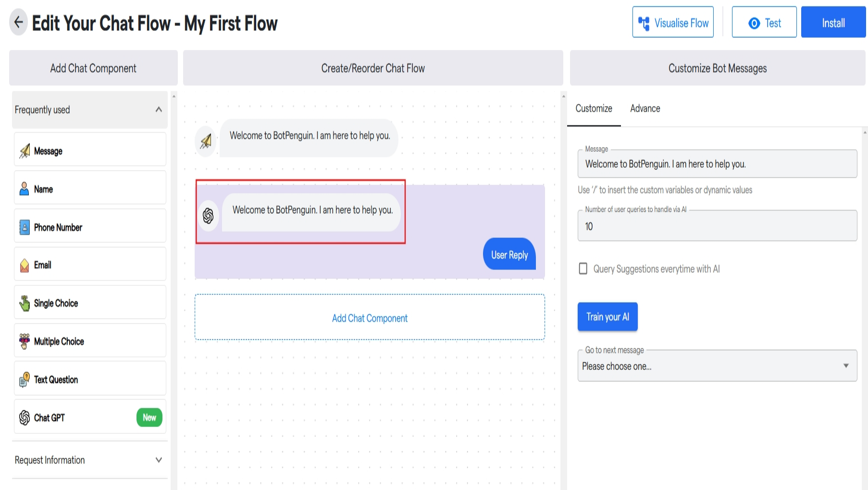Add the Phone Number component
868x490 pixels.
click(x=90, y=226)
